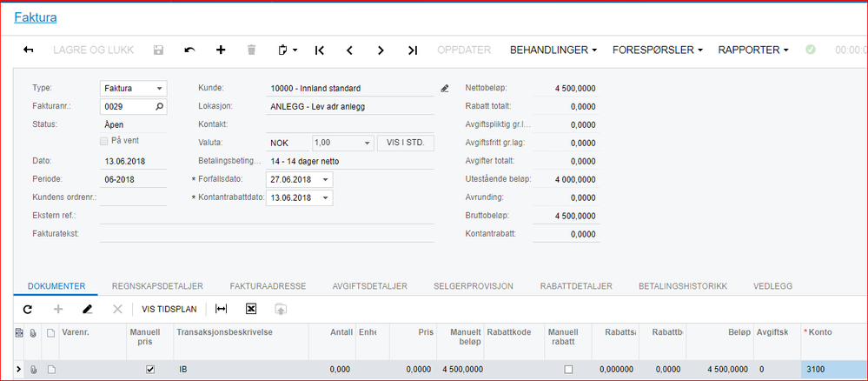
Task: Open the currency rate dropdown 1,00
Action: [x=367, y=143]
